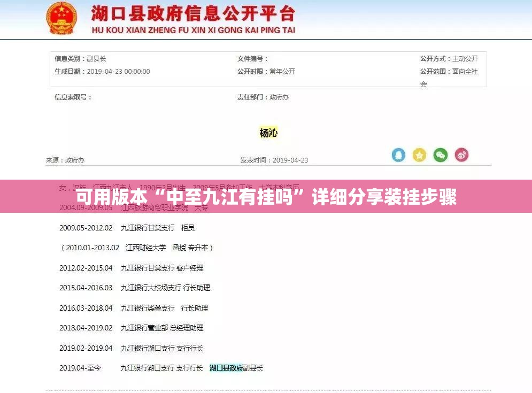Click the pink banner 可用版本 headline
Screen dimensions: 532x393
pyautogui.click(x=266, y=197)
